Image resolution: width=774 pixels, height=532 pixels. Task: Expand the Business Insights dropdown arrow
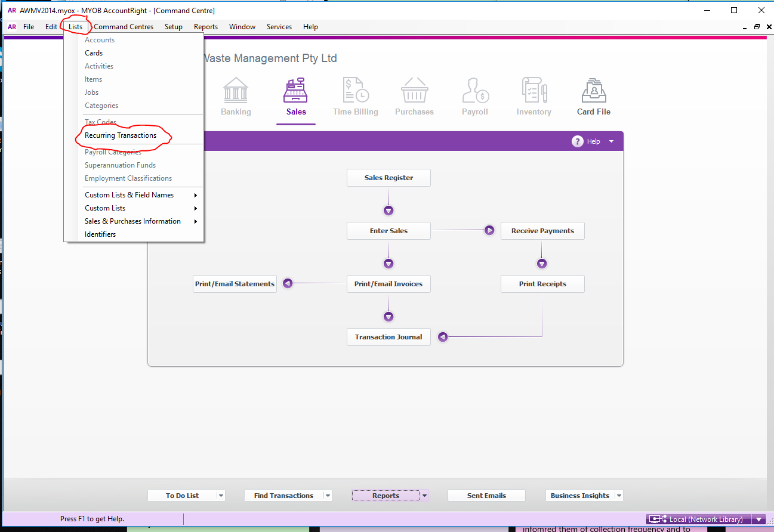[x=619, y=496]
